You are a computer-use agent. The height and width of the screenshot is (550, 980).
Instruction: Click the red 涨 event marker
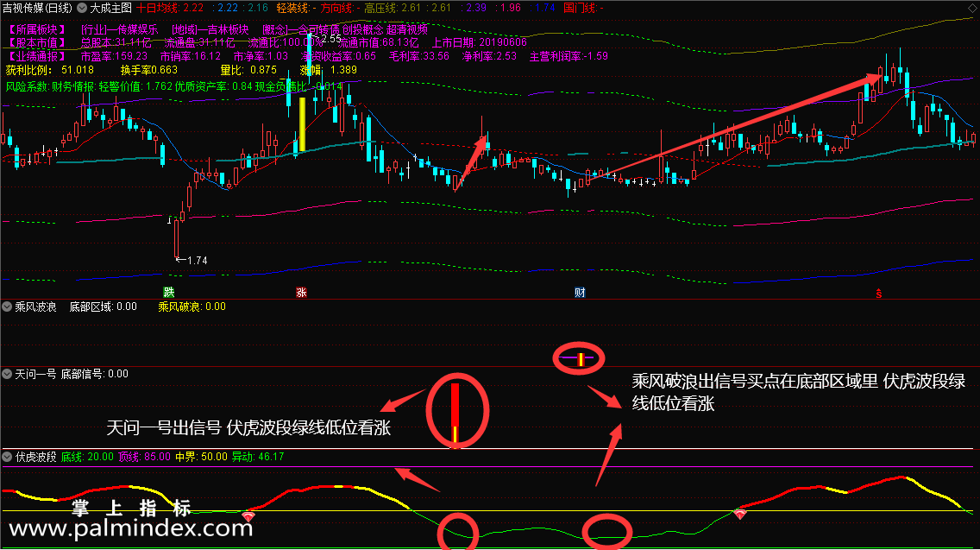coord(301,292)
